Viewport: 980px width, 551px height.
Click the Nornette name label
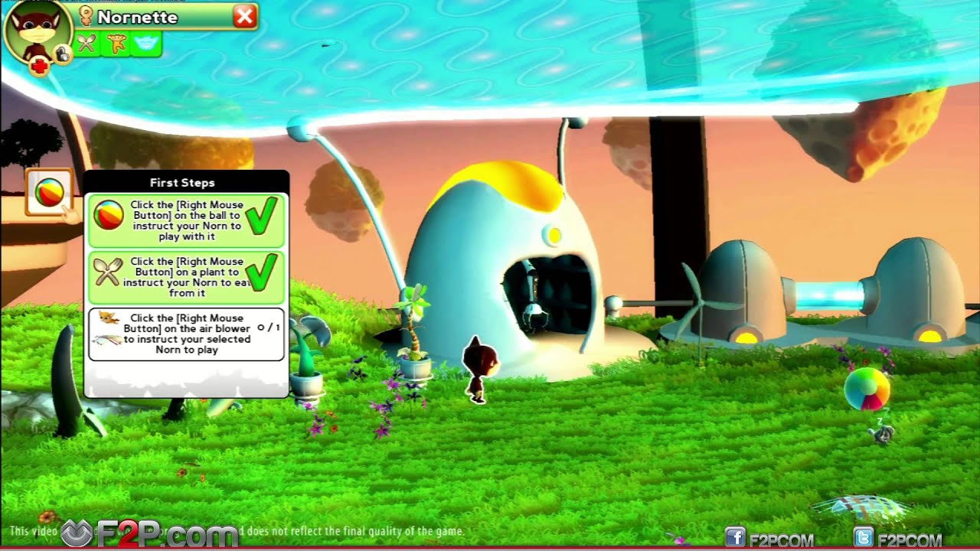coord(138,17)
